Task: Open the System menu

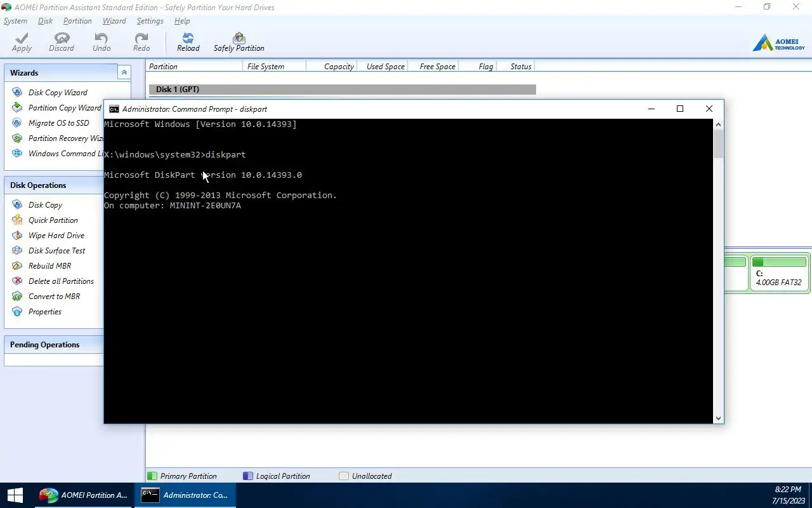Action: tap(15, 21)
